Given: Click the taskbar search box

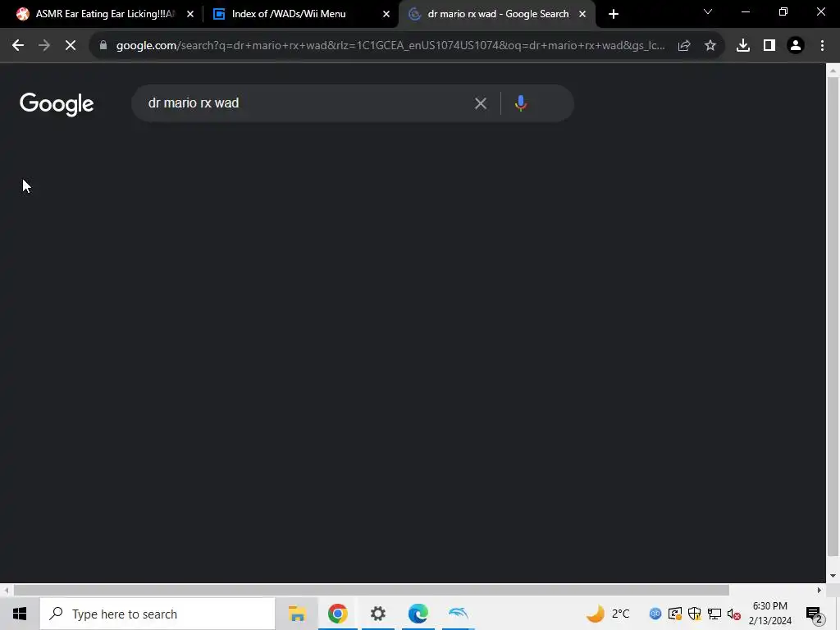Looking at the screenshot, I should tap(157, 614).
